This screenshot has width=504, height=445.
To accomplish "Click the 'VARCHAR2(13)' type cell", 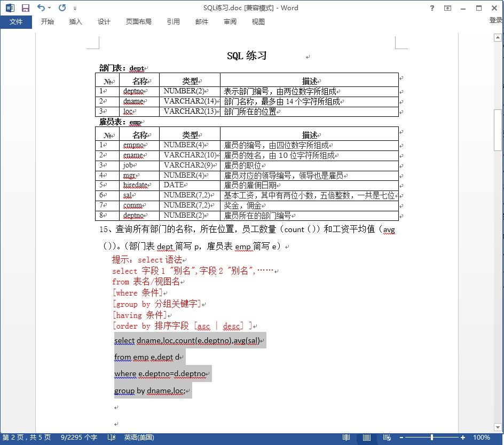I will pos(190,111).
